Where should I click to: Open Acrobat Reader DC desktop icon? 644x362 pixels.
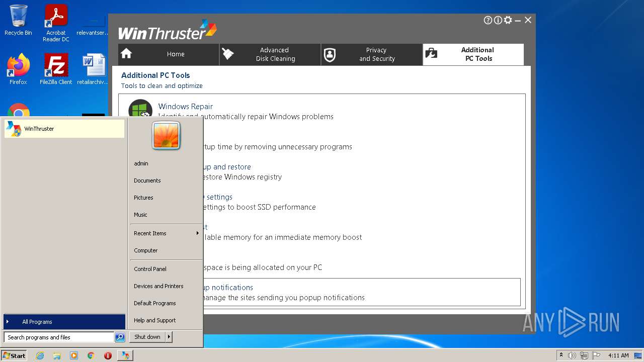[x=56, y=23]
